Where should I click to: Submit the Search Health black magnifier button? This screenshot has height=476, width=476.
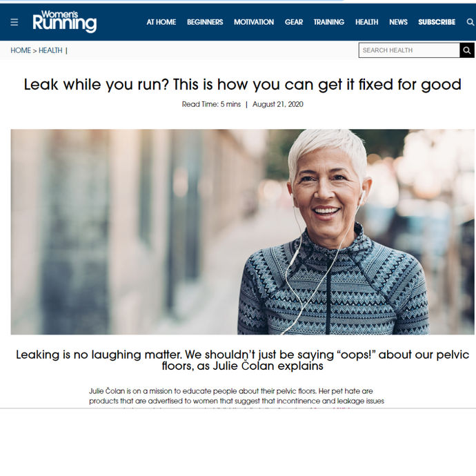467,50
